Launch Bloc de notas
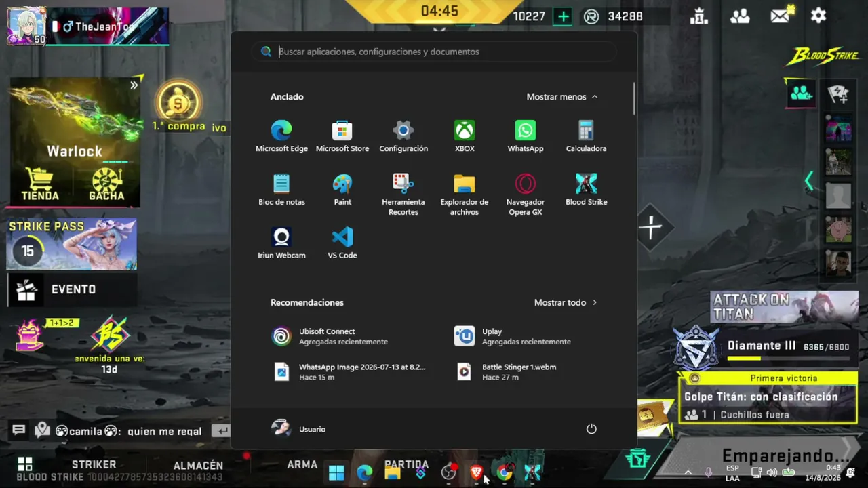 point(281,190)
